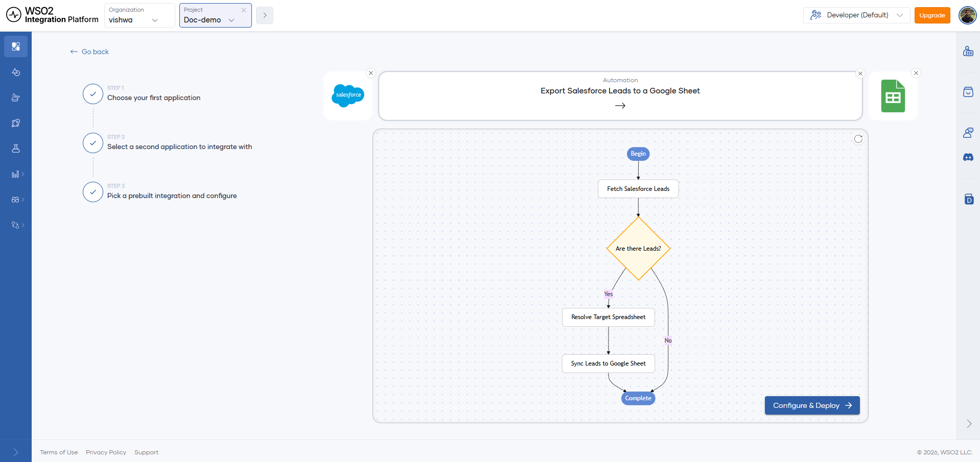The image size is (980, 462).
Task: Open the user profile avatar menu
Action: [968, 15]
